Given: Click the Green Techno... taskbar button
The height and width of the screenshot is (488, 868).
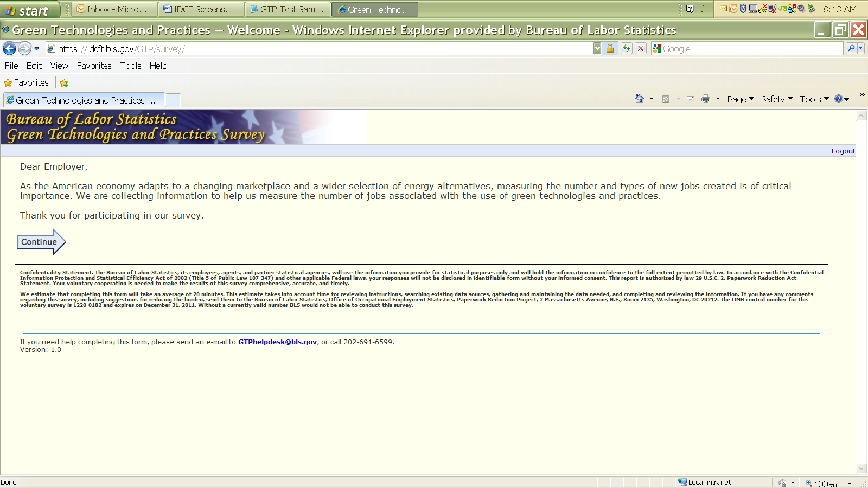Looking at the screenshot, I should (x=375, y=9).
